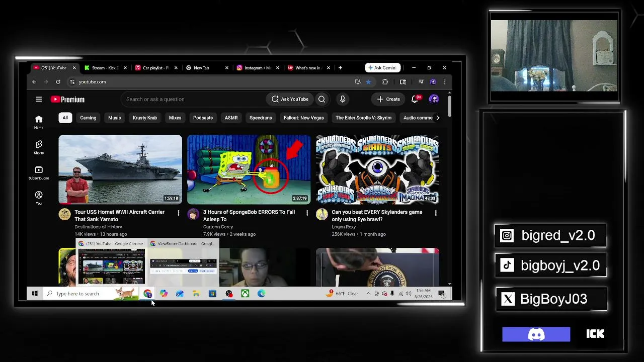Viewport: 644px width, 362px height.
Task: Click the Instagram icon on the overlay
Action: tap(507, 235)
